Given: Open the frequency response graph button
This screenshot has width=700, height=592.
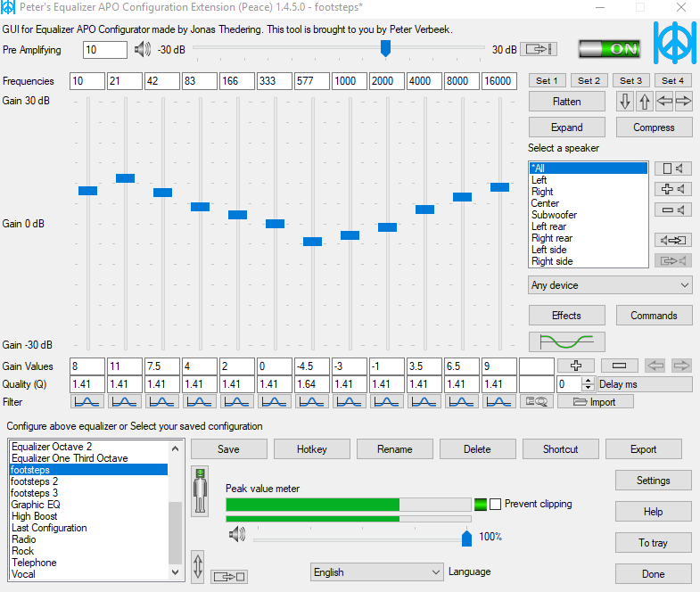Looking at the screenshot, I should point(566,342).
